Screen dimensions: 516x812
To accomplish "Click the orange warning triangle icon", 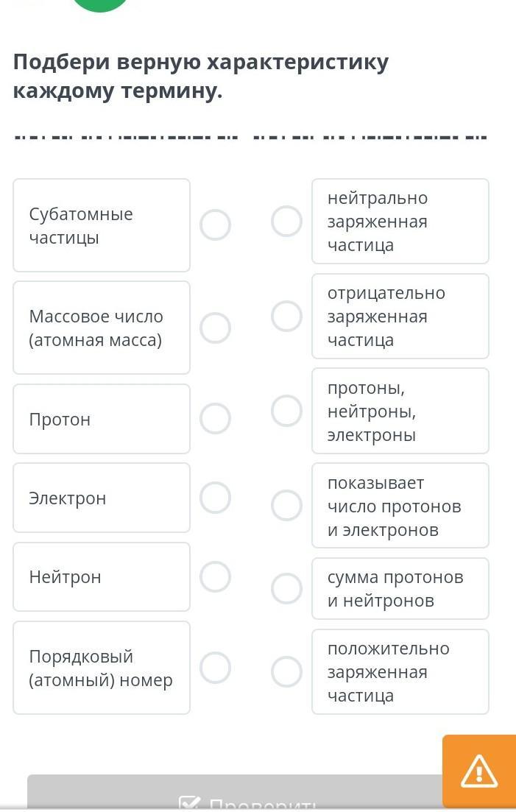I will [x=479, y=771].
